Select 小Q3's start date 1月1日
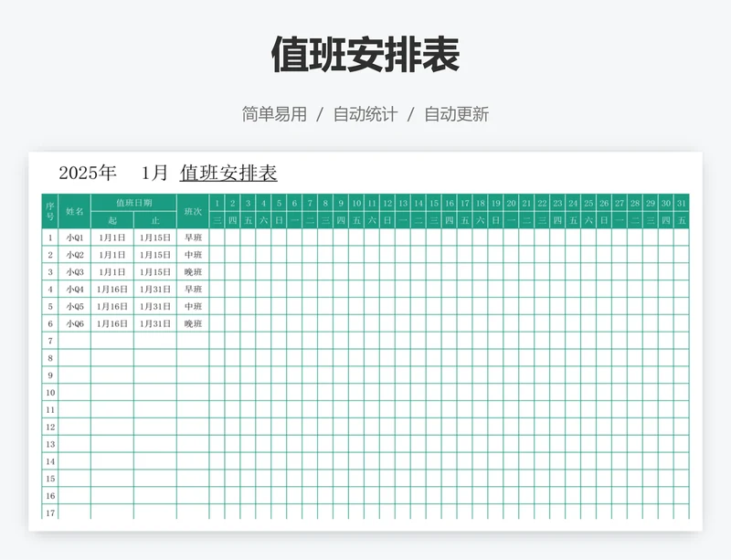 112,272
